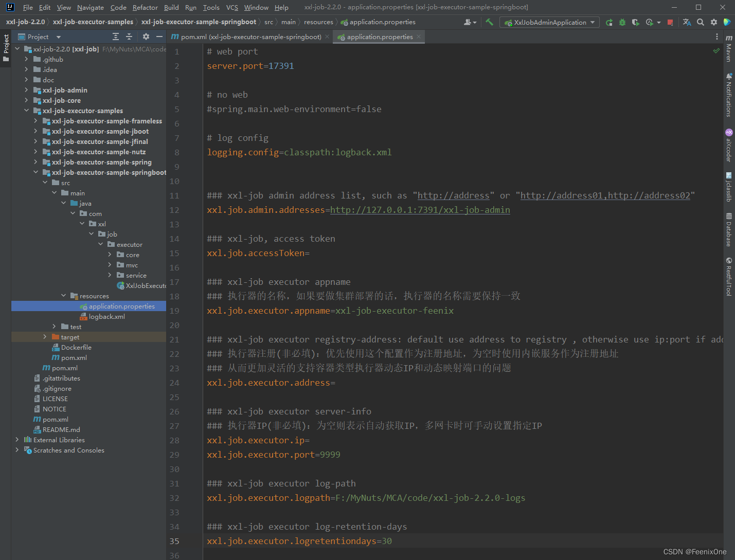
Task: Start debugging with the green bug icon
Action: [622, 22]
